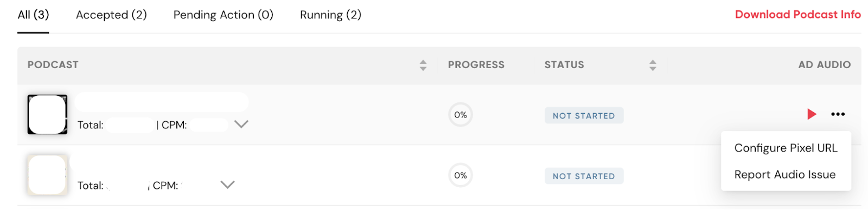Play the first podcast's ad audio
Image resolution: width=868 pixels, height=210 pixels.
coord(812,114)
